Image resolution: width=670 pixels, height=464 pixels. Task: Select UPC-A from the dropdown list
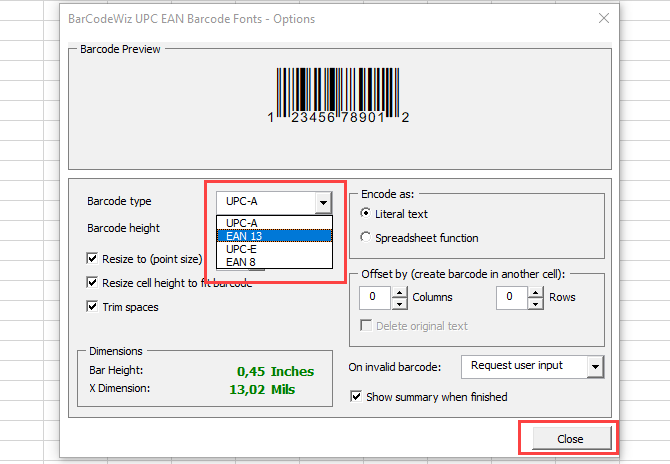274,223
